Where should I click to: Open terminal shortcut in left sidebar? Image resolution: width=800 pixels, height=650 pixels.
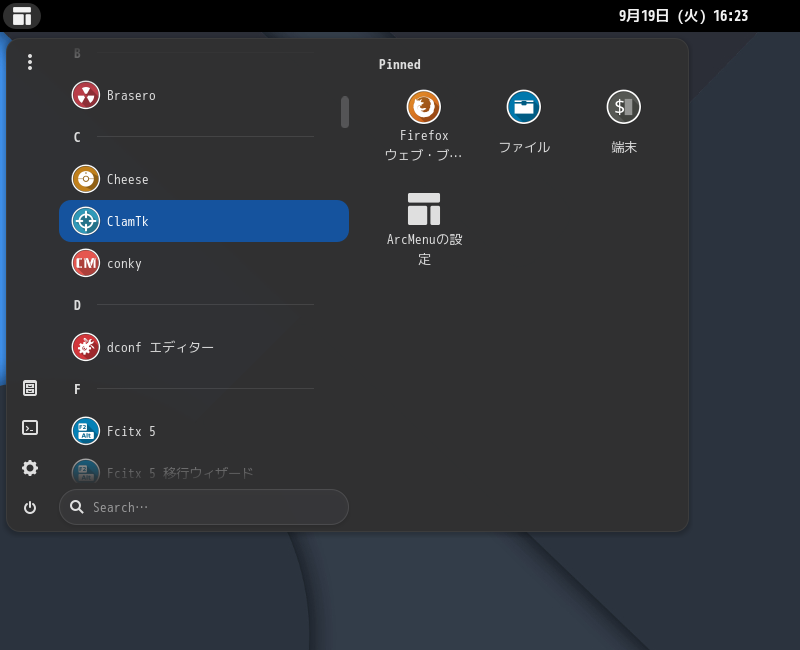tap(30, 428)
